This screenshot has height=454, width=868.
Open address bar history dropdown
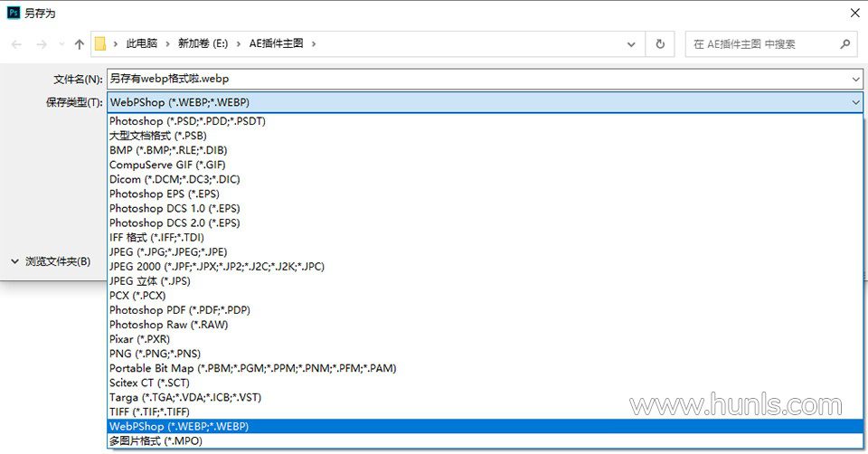631,44
